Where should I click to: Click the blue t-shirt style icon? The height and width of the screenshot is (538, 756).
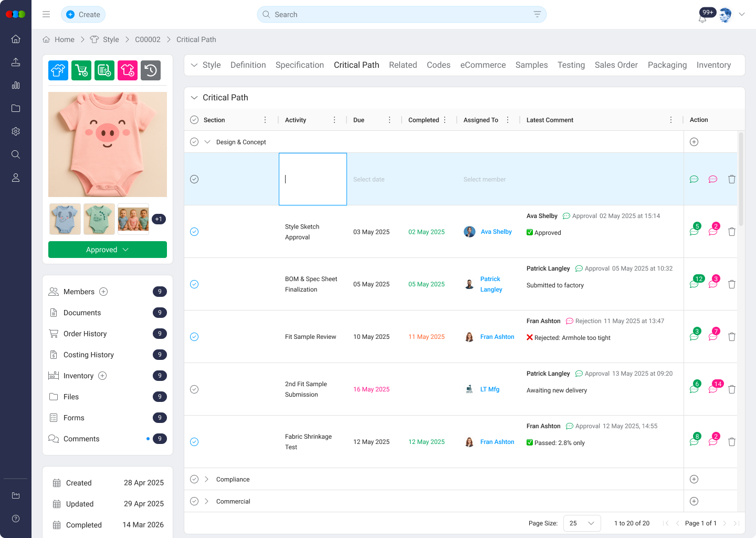click(x=58, y=70)
